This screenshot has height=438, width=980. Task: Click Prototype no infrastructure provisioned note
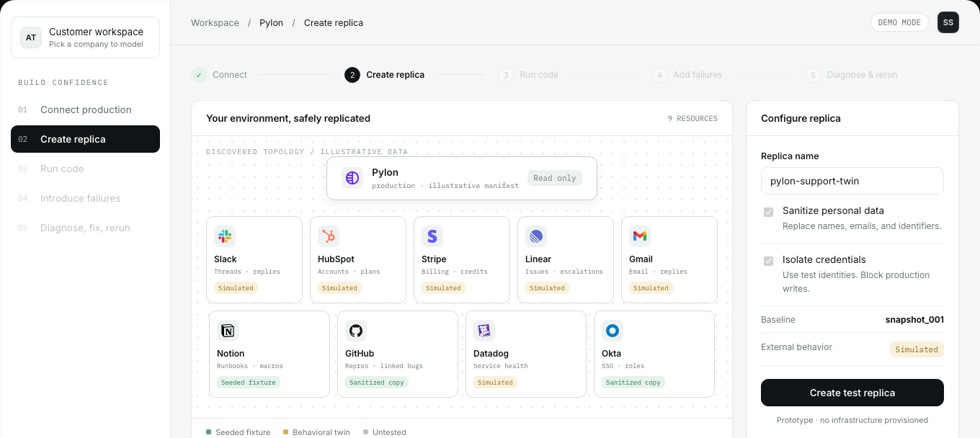852,420
